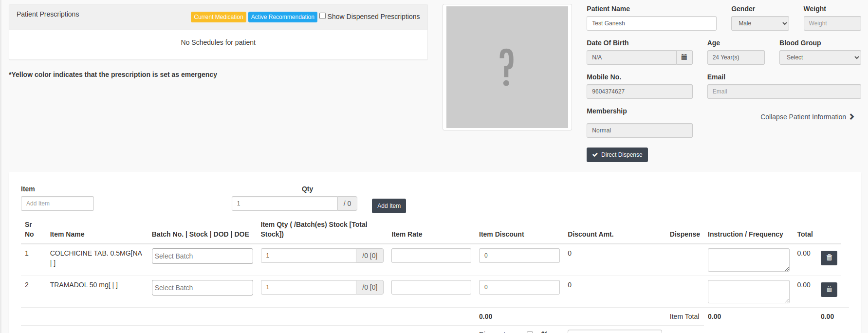Click Item Rate field for TRAMADOL row

coord(431,287)
